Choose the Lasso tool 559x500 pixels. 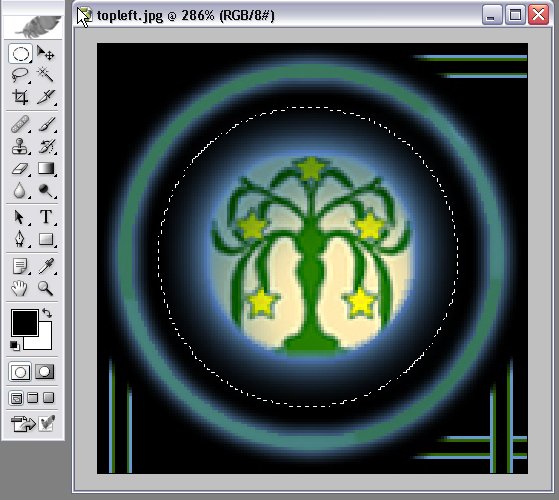(x=20, y=75)
